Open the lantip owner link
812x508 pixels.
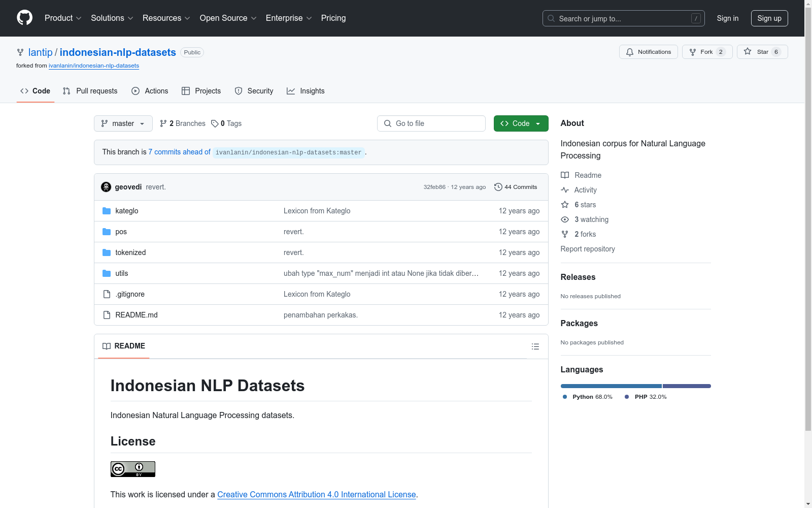tap(41, 52)
